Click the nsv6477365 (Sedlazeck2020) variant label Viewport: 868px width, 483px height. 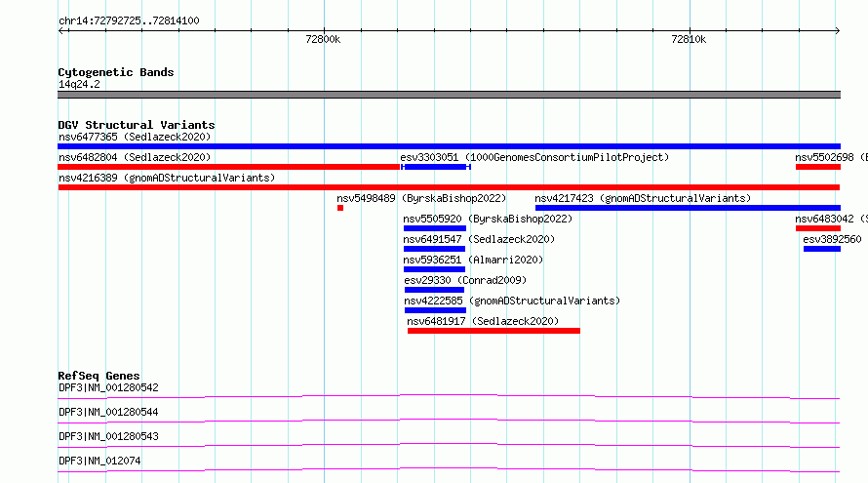[x=135, y=137]
